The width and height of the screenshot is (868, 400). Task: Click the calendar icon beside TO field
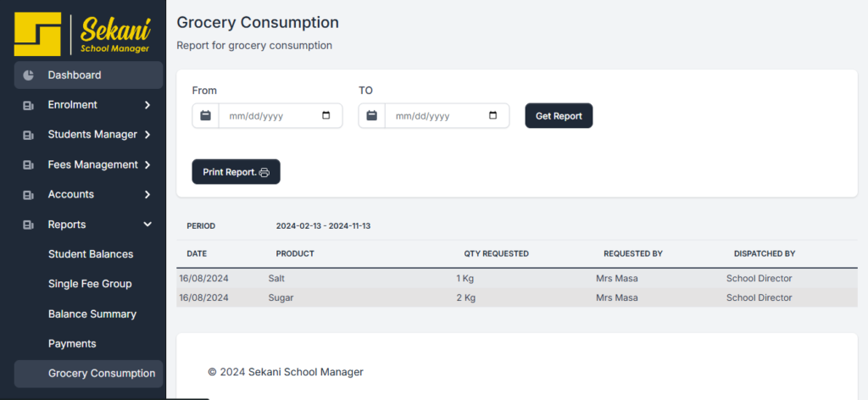pos(371,116)
